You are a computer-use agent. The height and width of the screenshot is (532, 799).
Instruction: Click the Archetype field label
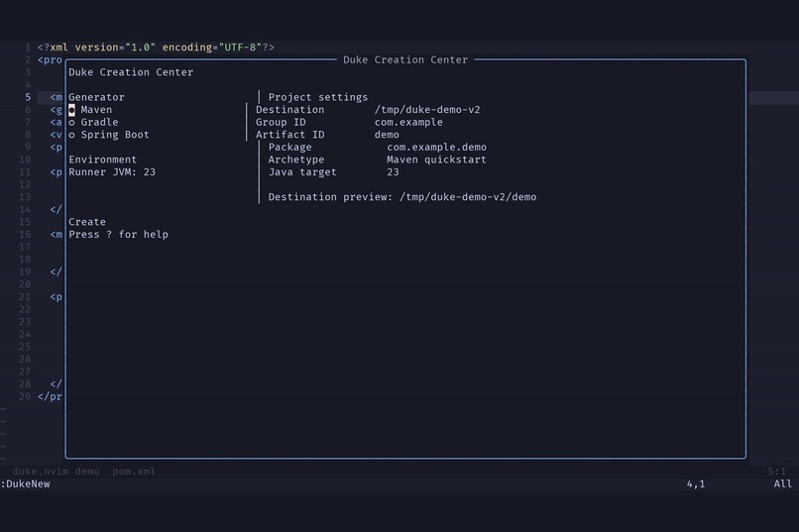pyautogui.click(x=295, y=160)
